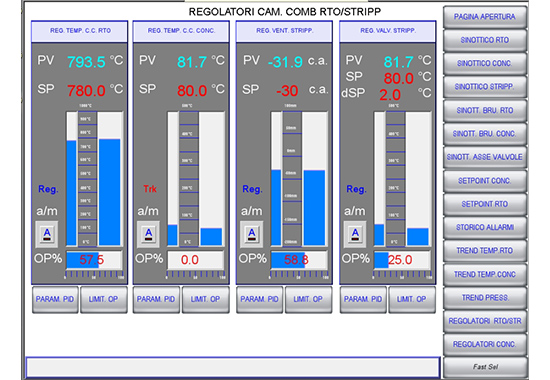Toggle auto/manual icon for REG. TEMP. C.C. RTO

(x=47, y=234)
